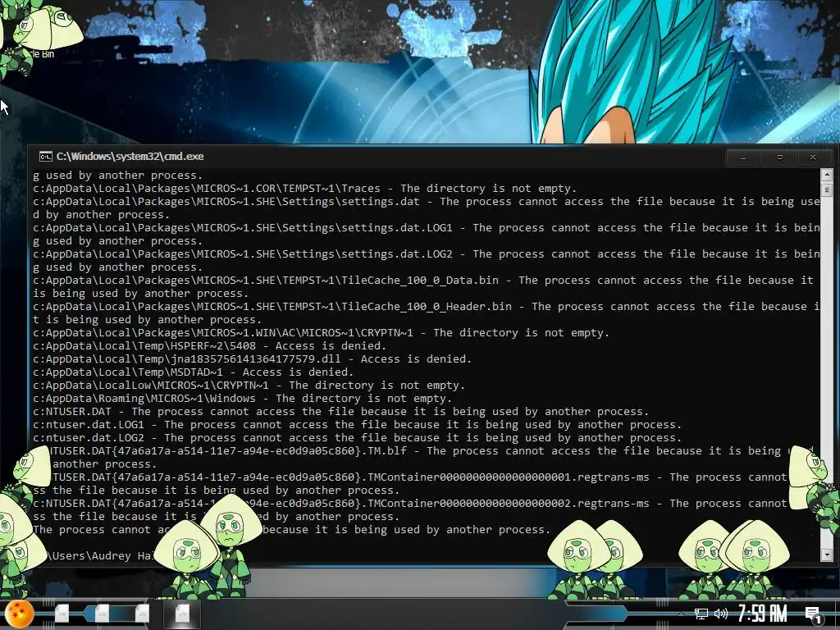Click the line with TEMPST~1\Traces
840x630 pixels.
(x=305, y=189)
